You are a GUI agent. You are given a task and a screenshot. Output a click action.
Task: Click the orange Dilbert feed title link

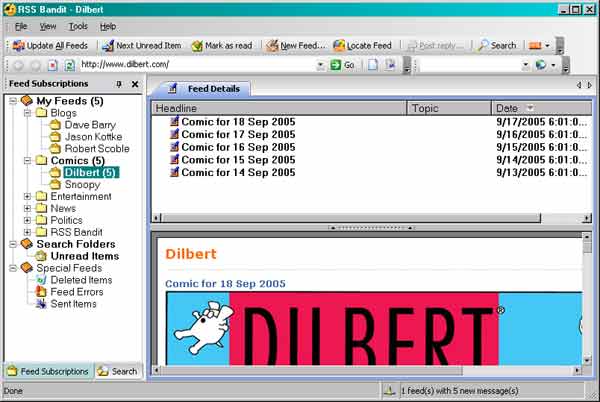click(191, 254)
